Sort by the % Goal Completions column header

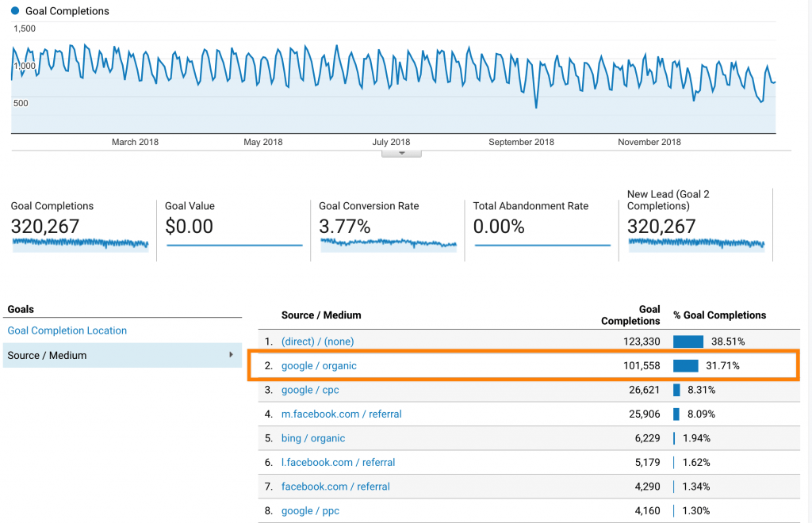(719, 315)
